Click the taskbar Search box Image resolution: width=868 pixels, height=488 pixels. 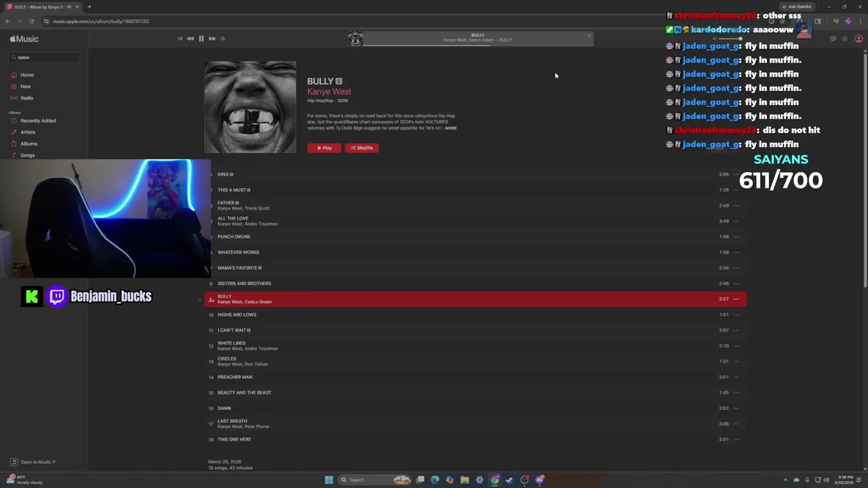pyautogui.click(x=375, y=480)
